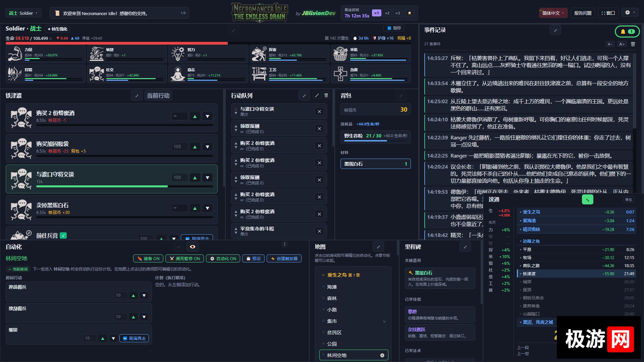Increase priority of 购买2份蜂蜜酒 action (green up arrow)
This screenshot has width=644, height=362.
point(195,116)
